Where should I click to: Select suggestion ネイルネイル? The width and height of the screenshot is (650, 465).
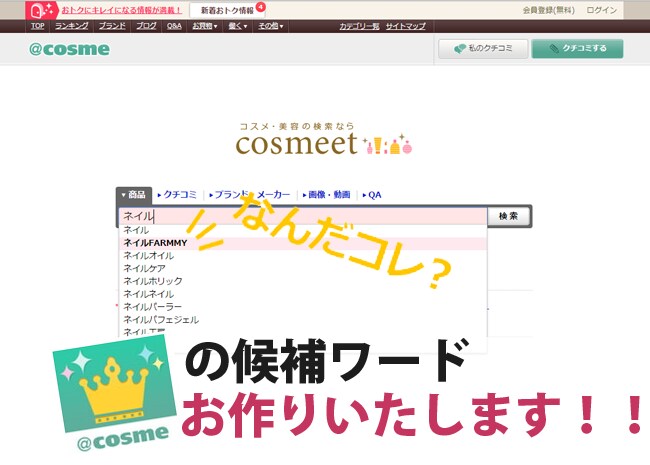(303, 294)
